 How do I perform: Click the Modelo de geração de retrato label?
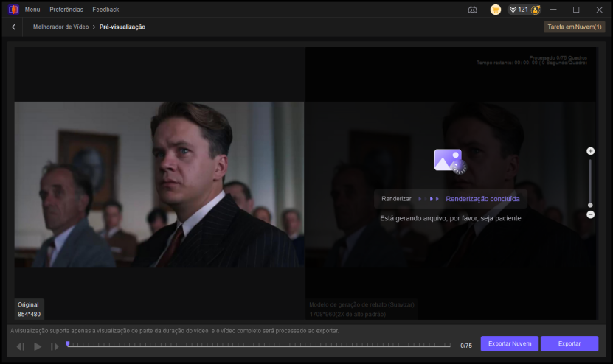tap(361, 304)
